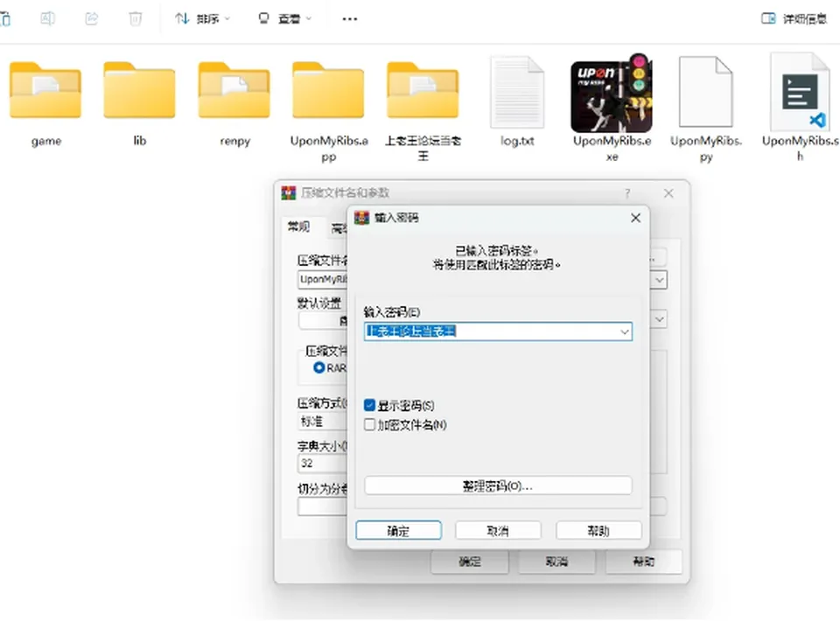The image size is (840, 621).
Task: Click 取消 in the 压缩文件名和参数 dialog
Action: 557,562
